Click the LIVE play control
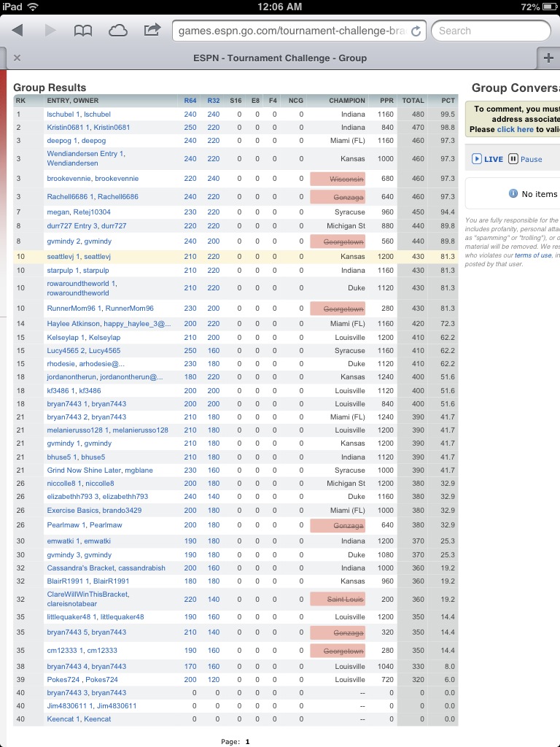The image size is (560, 747). pyautogui.click(x=487, y=159)
